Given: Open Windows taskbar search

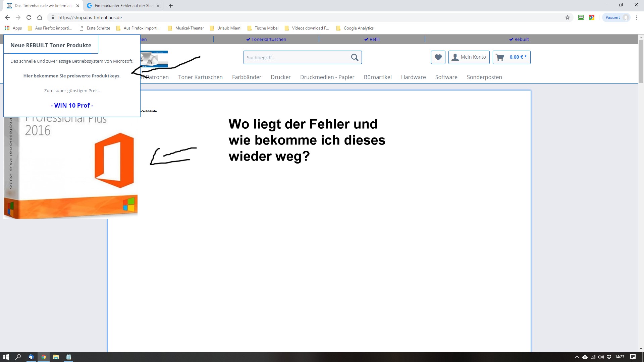Looking at the screenshot, I should point(18,357).
